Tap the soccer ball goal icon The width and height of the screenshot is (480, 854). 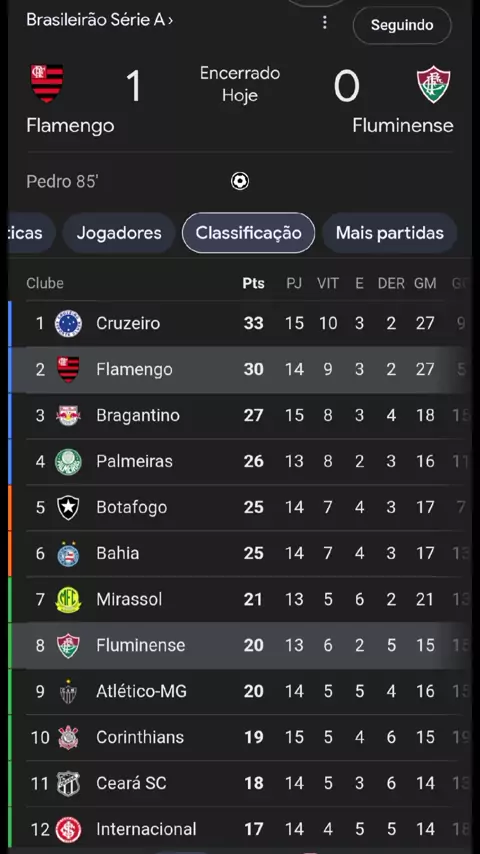240,181
